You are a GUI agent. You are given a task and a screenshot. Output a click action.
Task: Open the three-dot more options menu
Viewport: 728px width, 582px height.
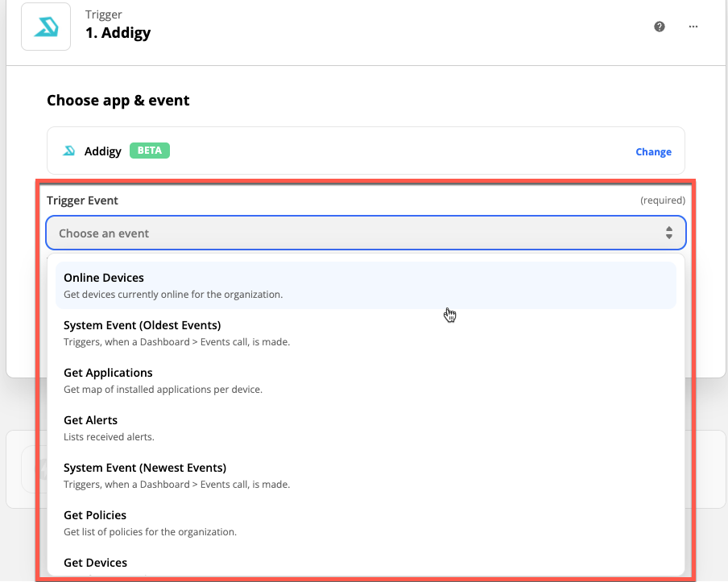693,27
